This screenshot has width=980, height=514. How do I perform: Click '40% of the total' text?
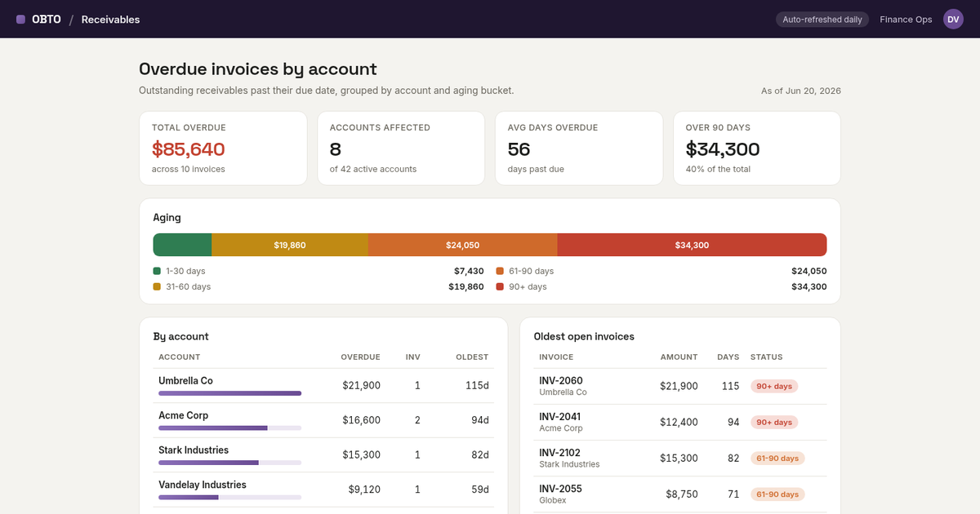pyautogui.click(x=718, y=169)
